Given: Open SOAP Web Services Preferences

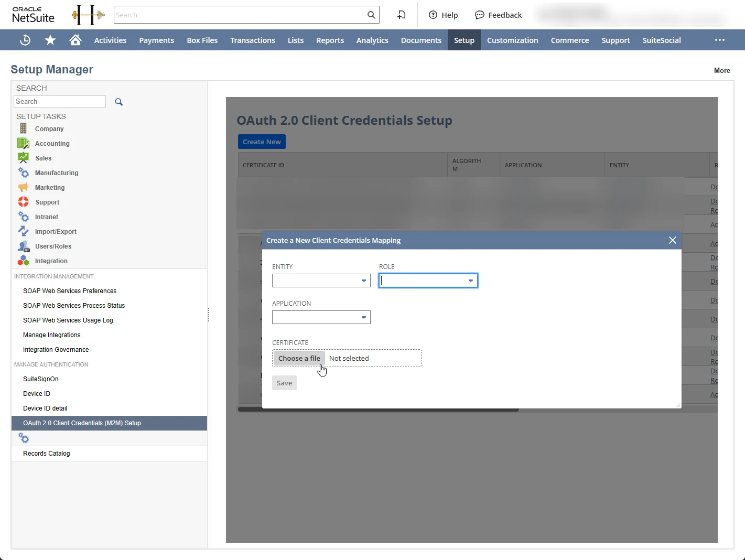Looking at the screenshot, I should tap(70, 291).
